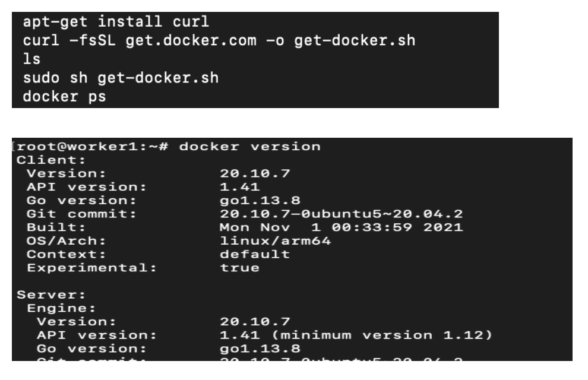
Task: Click the 'sudo sh get-docker.sh' line
Action: 121,78
